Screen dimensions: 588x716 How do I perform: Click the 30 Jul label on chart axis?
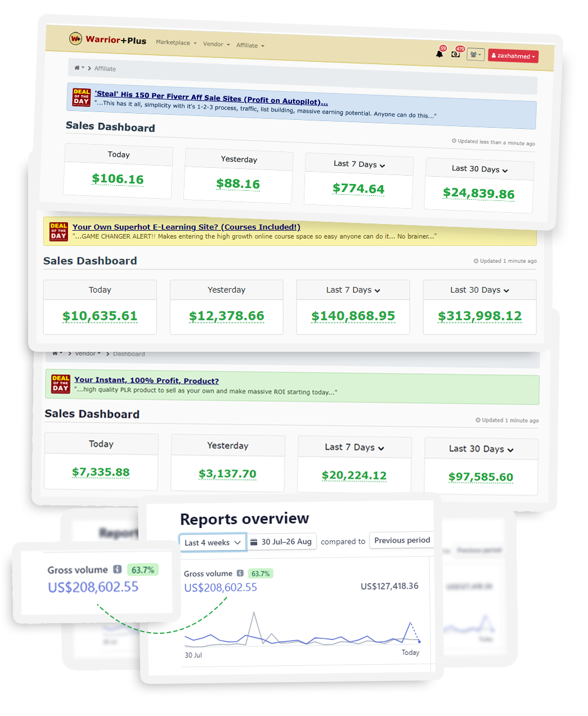point(193,655)
